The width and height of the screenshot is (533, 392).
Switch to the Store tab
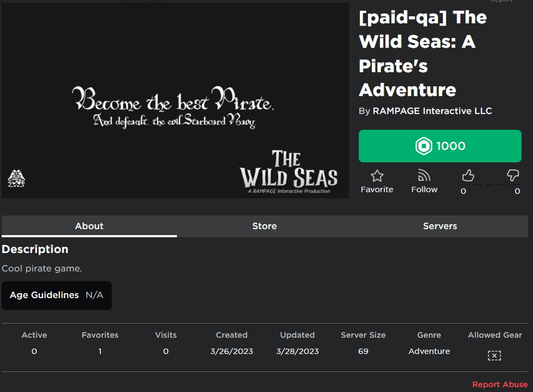tap(264, 226)
